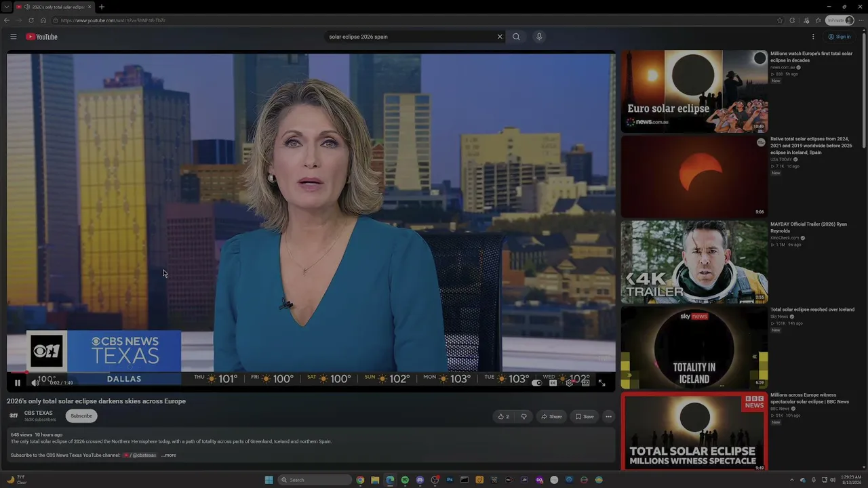
Task: Open Google Chrome from taskbar
Action: coord(360,480)
